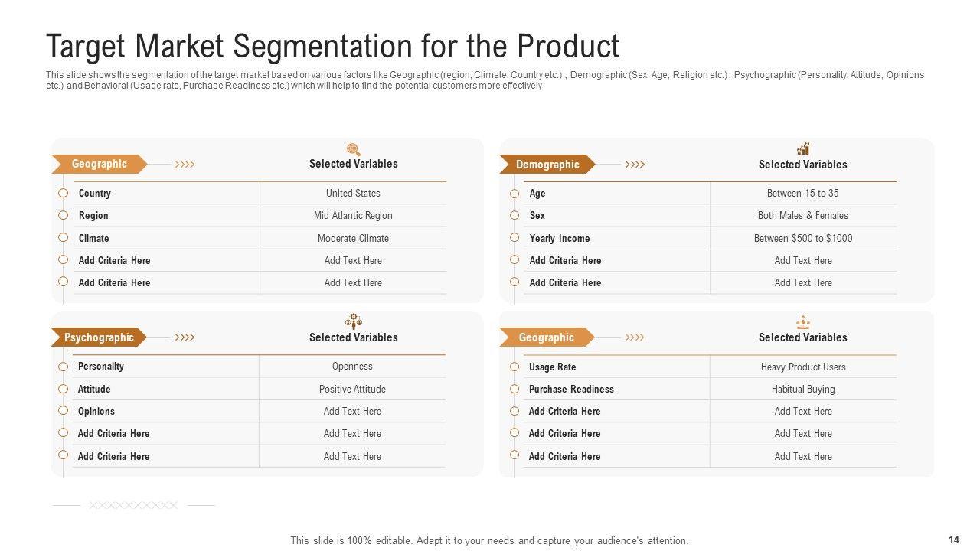Select the orange Geographic tab in top-left panel
The height and width of the screenshot is (551, 980).
(x=99, y=164)
